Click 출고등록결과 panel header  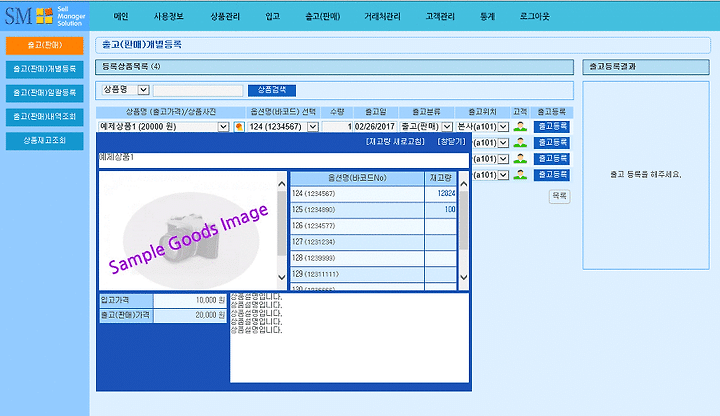(x=646, y=67)
